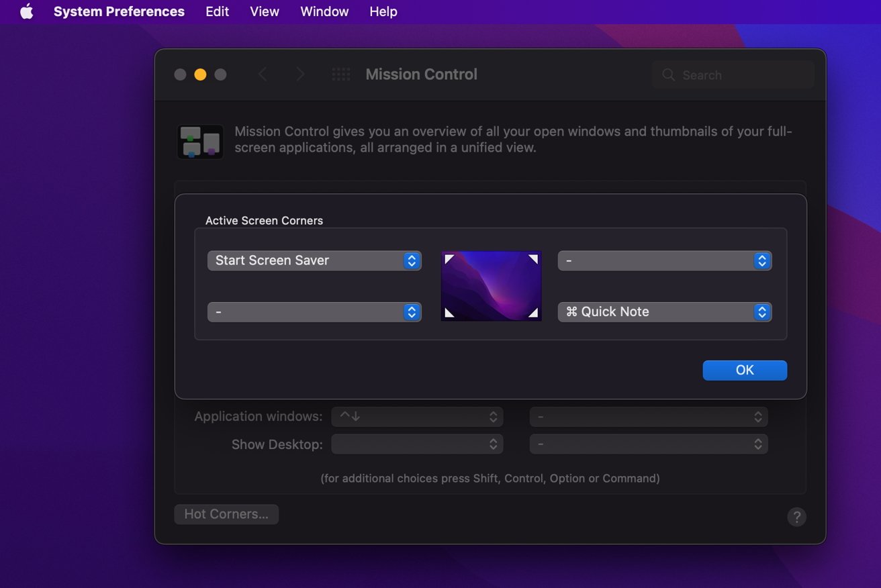Screen dimensions: 881x588
Task: Open Show Desktop mouse shortcut dropdown
Action: pyautogui.click(x=649, y=444)
